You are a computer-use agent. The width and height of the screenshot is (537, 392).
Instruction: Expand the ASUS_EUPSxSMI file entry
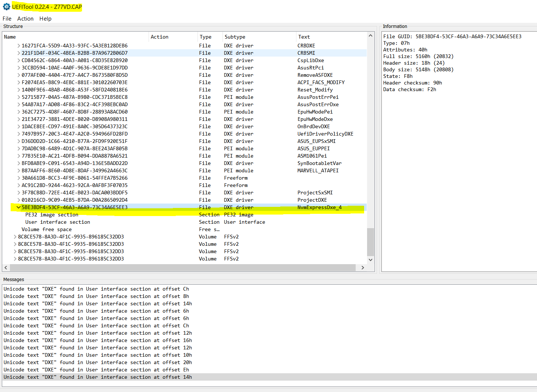point(19,141)
